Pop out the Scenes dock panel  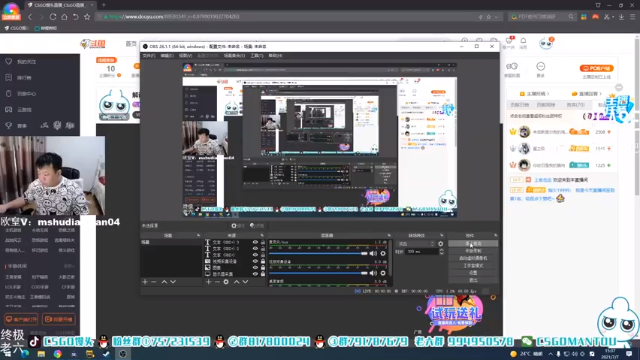[198, 236]
